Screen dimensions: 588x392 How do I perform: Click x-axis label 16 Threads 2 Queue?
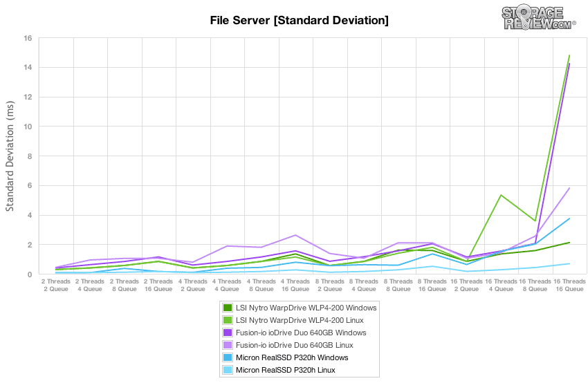click(466, 286)
